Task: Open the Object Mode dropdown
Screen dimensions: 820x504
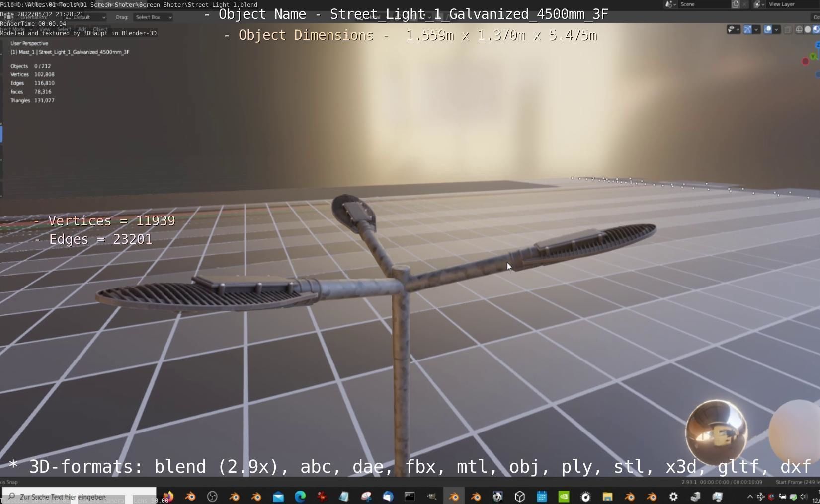Action: (x=17, y=29)
